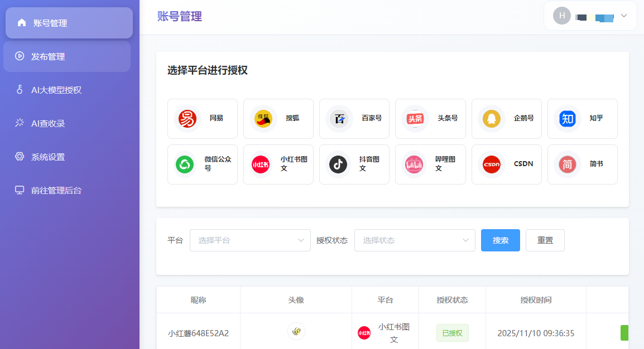Choose the Toutiao (头条号) platform icon
The width and height of the screenshot is (644, 349).
click(415, 119)
